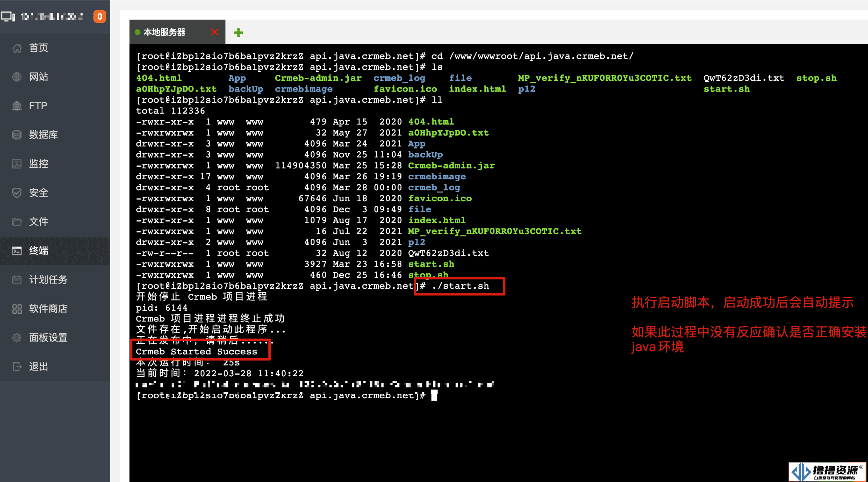Click the terminal icon beside 终端
This screenshot has width=868, height=482.
point(17,251)
